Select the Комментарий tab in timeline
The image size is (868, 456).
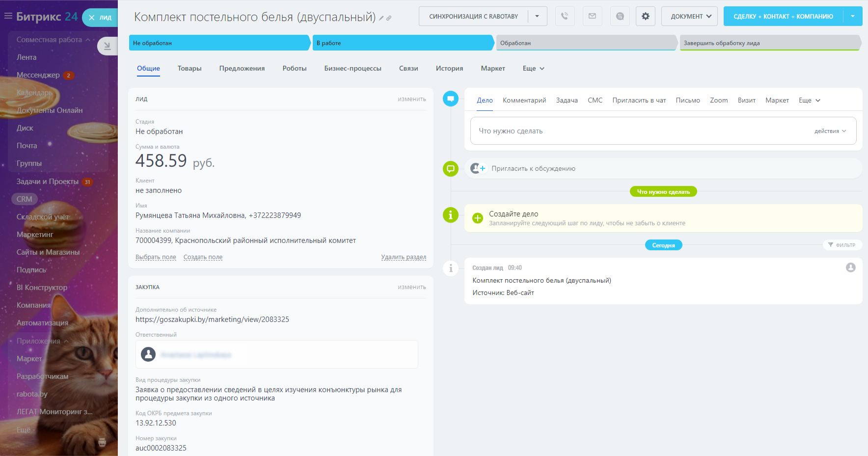click(524, 100)
